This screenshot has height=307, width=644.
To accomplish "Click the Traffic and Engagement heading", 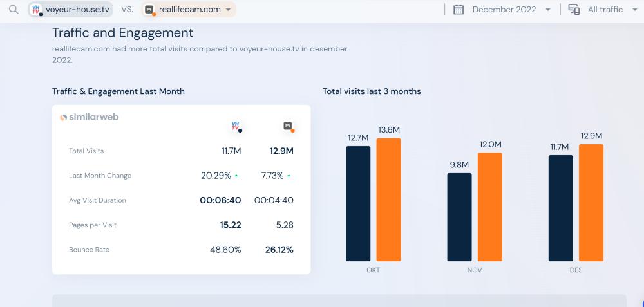I will [x=122, y=33].
